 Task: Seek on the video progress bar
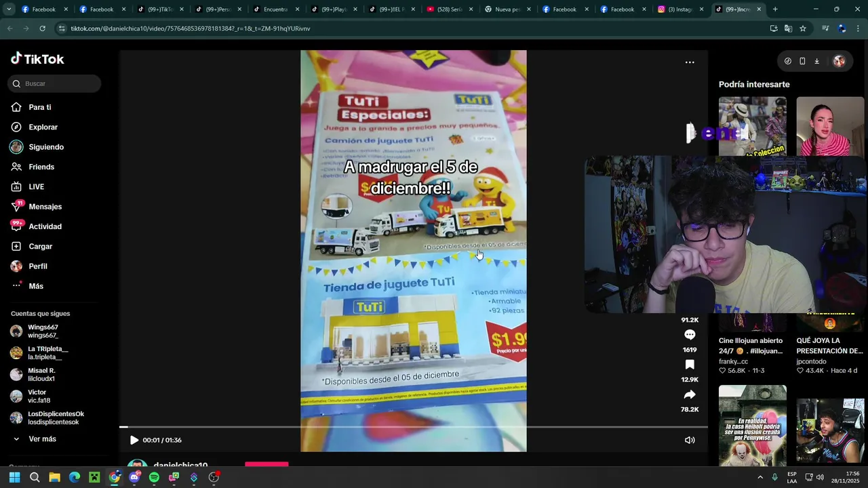click(x=414, y=427)
